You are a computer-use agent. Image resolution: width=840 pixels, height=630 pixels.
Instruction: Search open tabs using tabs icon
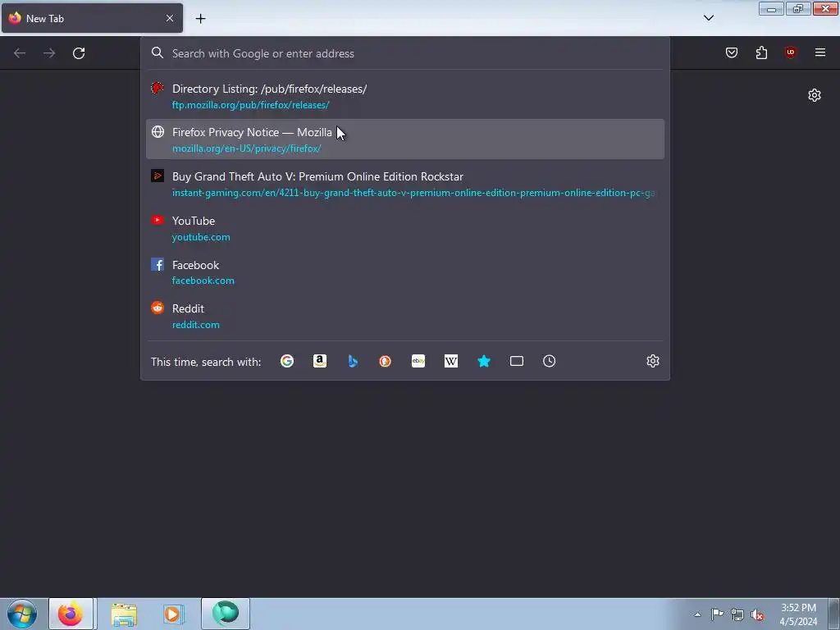pyautogui.click(x=517, y=361)
